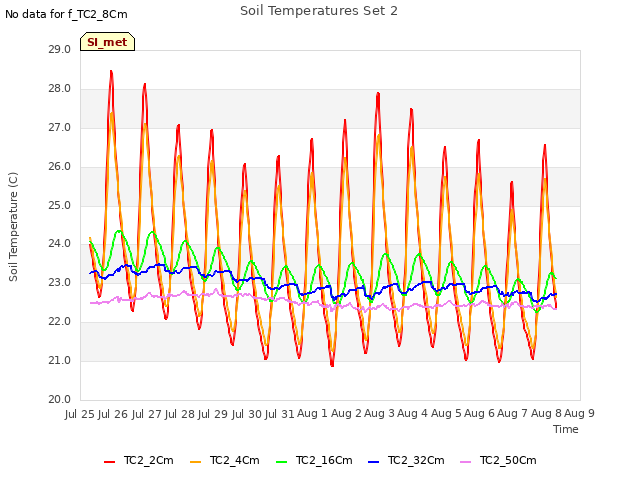640x480 pixels.
Task: Click the 27.0 y-axis tick label
Action: coord(60,128)
